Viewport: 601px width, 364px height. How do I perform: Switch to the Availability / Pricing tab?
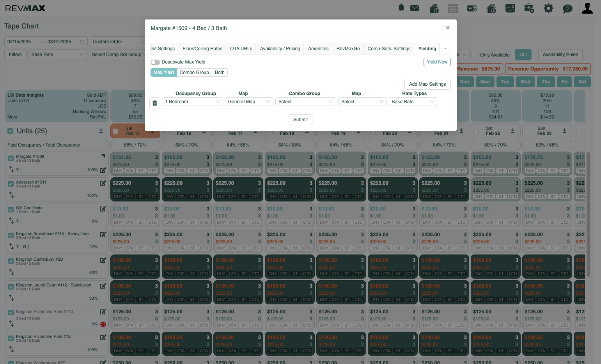coord(280,49)
